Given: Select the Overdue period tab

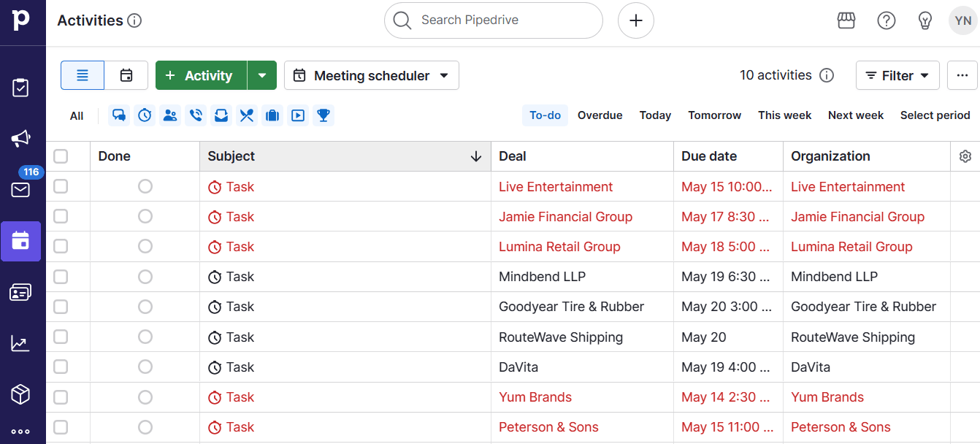Looking at the screenshot, I should pyautogui.click(x=600, y=115).
